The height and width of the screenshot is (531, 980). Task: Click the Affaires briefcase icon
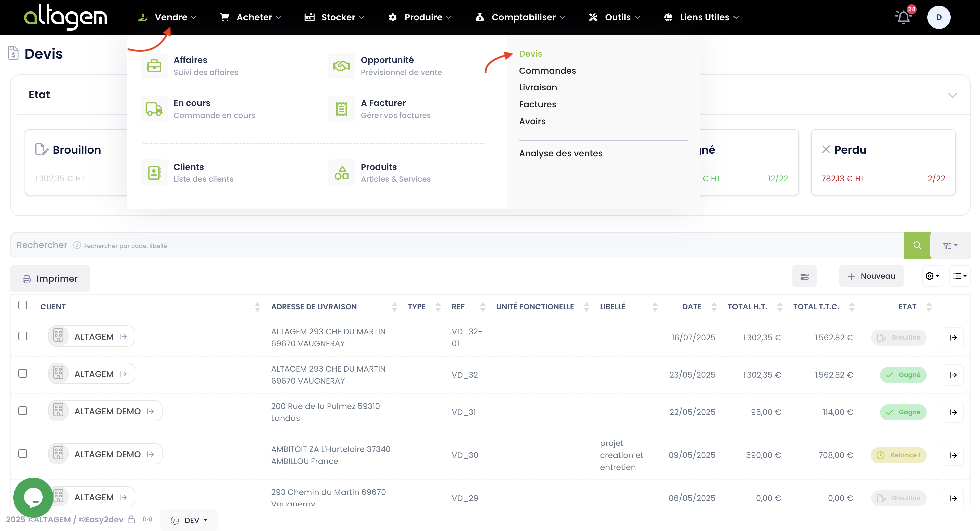(154, 66)
